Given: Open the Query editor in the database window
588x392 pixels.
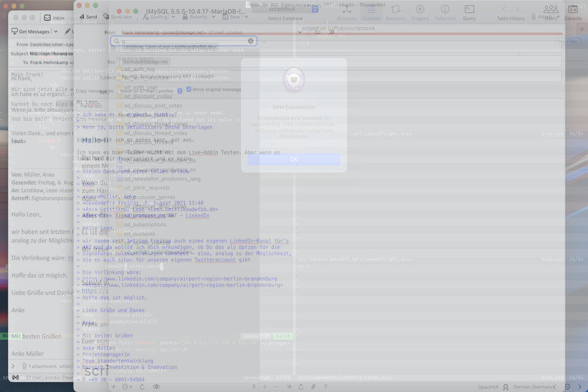Looking at the screenshot, I should coord(469,13).
